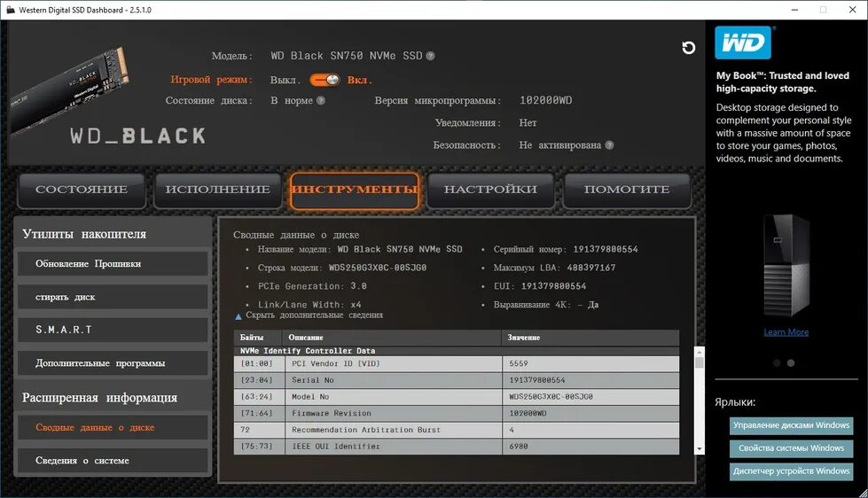The height and width of the screenshot is (498, 868).
Task: Click 'Свойства системы Windows' shortcut
Action: (x=791, y=448)
